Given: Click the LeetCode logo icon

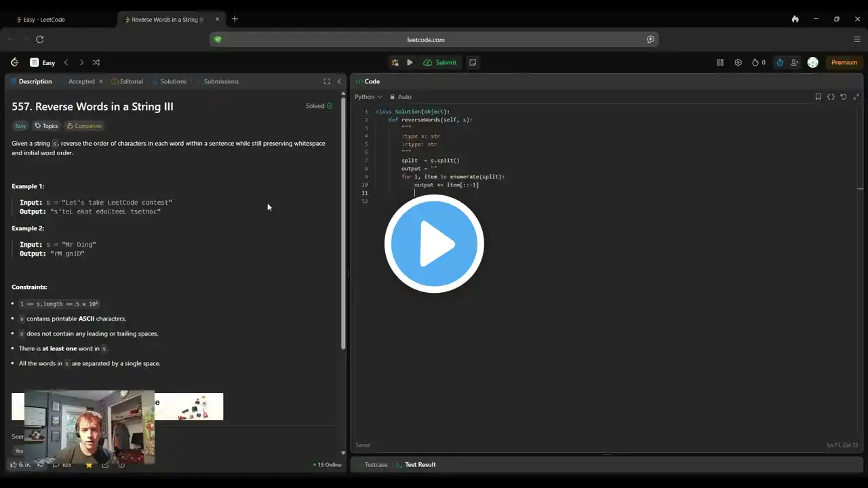Looking at the screenshot, I should tap(14, 62).
